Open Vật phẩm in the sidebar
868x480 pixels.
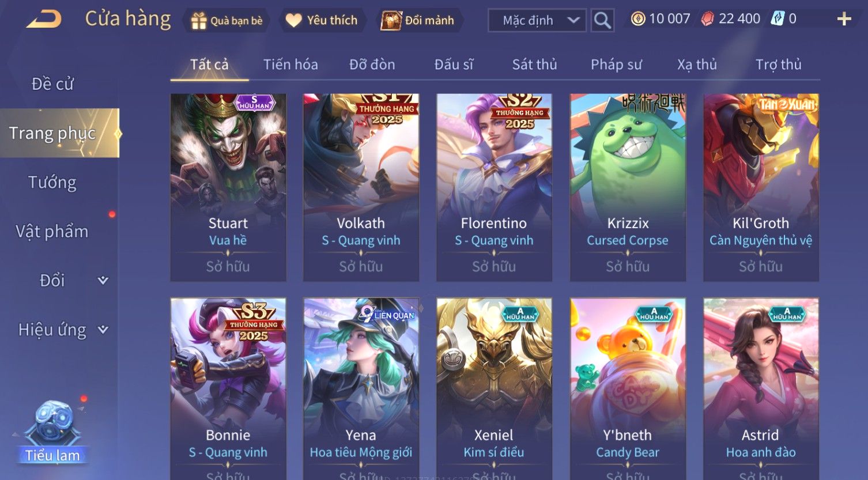point(52,231)
